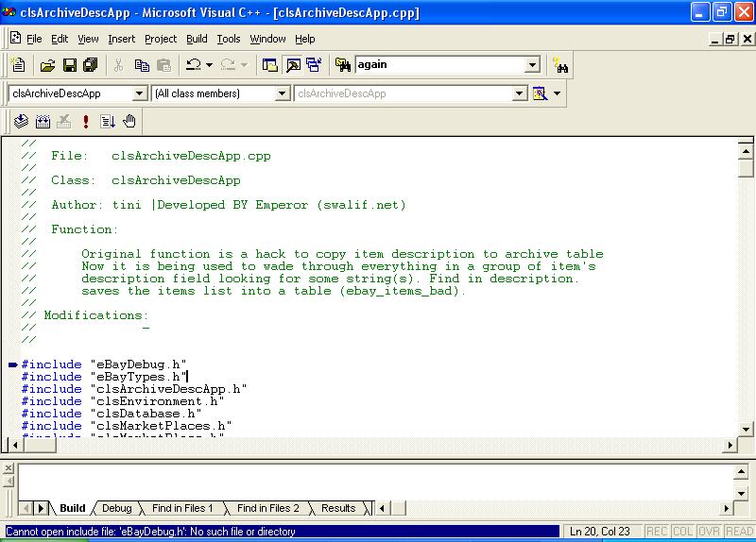Click the Save file icon
Viewport: 756px width, 542px height.
point(69,65)
